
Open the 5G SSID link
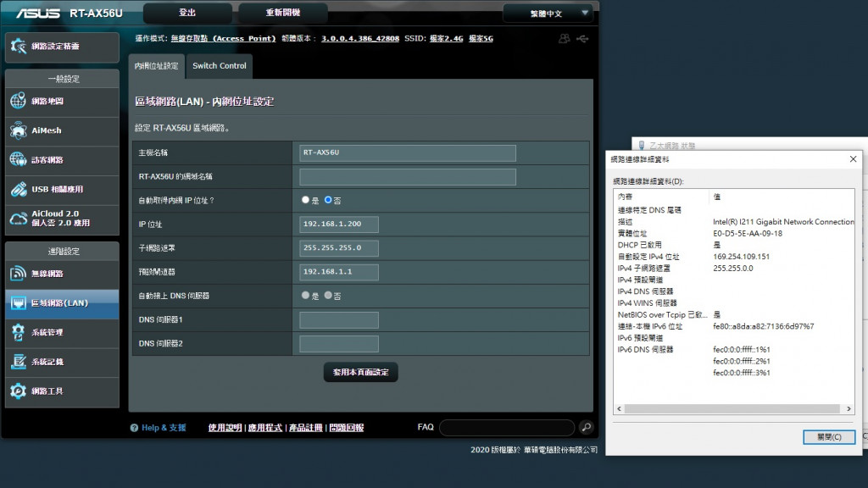coord(481,39)
